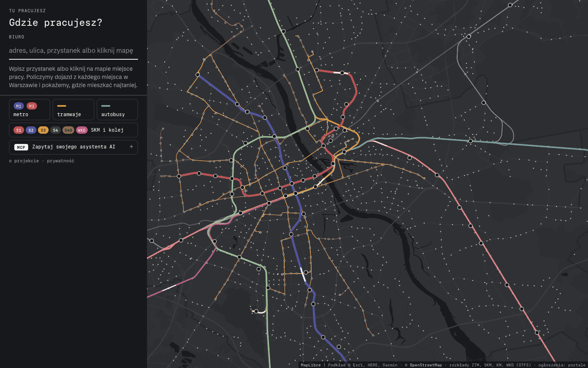Click the MCP badge icon
The width and height of the screenshot is (588, 368).
point(21,147)
